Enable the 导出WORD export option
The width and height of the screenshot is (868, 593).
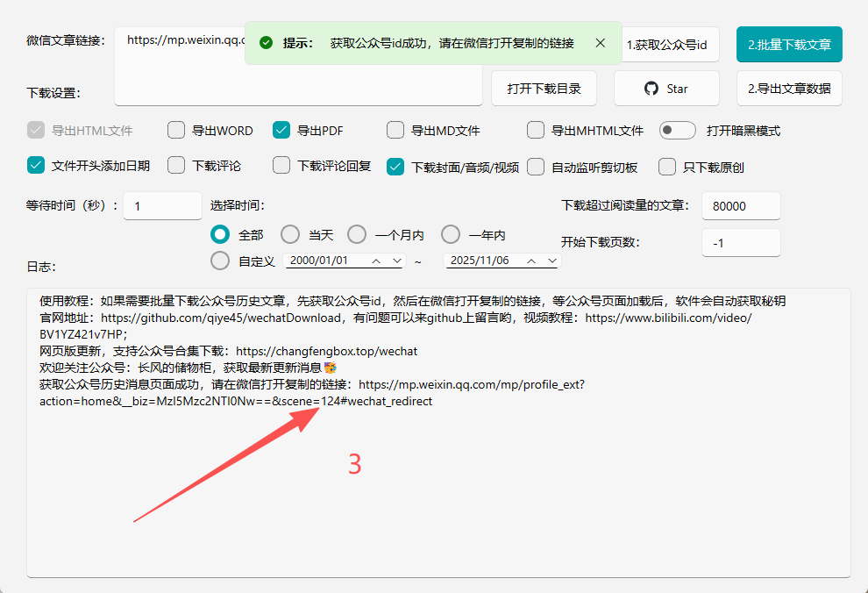(x=176, y=129)
